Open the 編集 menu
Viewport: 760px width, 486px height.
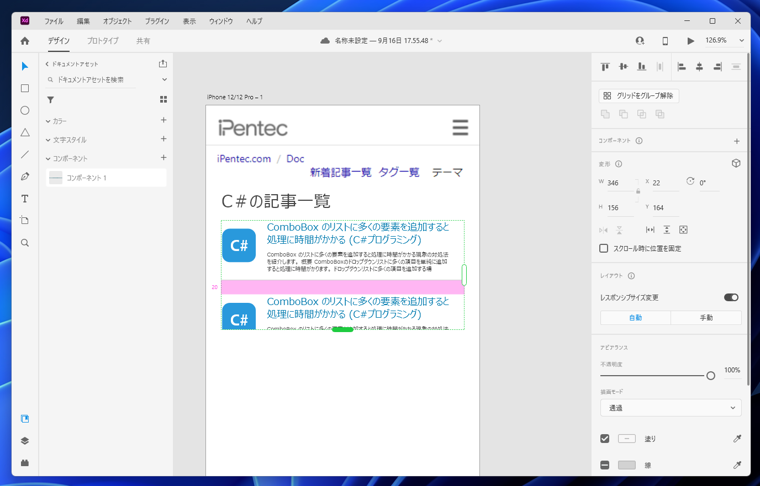83,21
